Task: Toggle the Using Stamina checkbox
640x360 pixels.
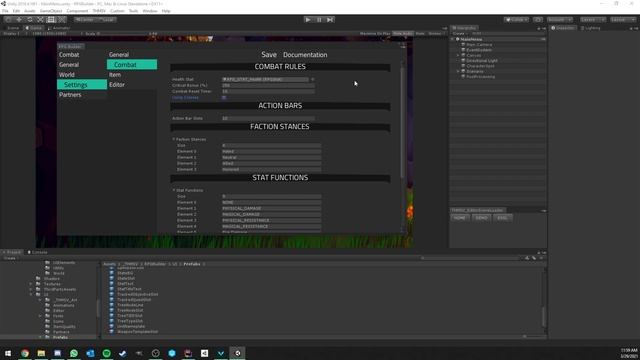Action: coord(224,98)
